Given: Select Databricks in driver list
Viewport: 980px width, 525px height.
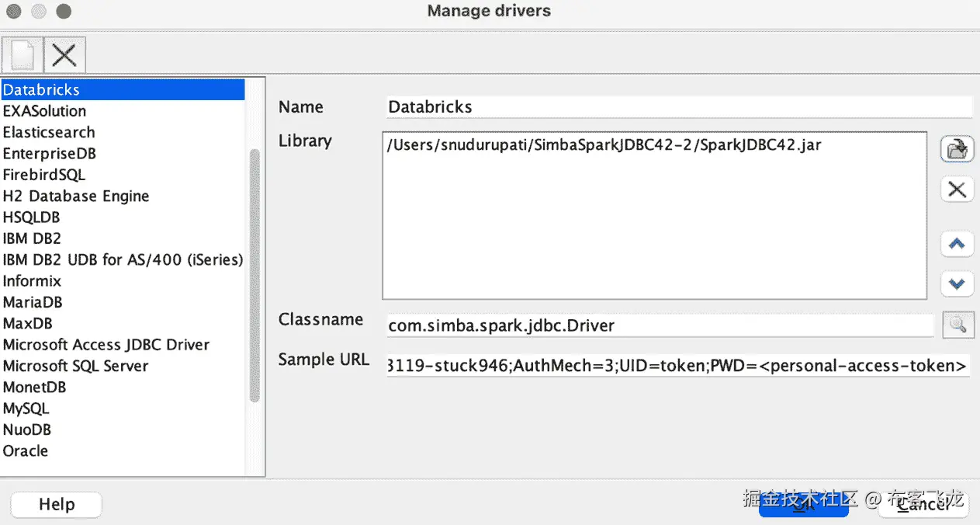Looking at the screenshot, I should click(x=123, y=90).
